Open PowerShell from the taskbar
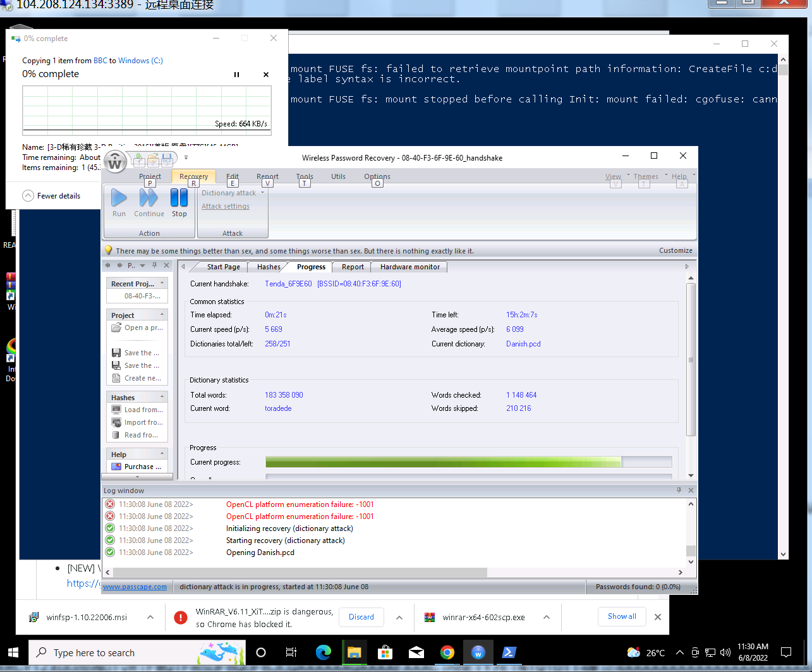This screenshot has height=672, width=812. [x=509, y=652]
